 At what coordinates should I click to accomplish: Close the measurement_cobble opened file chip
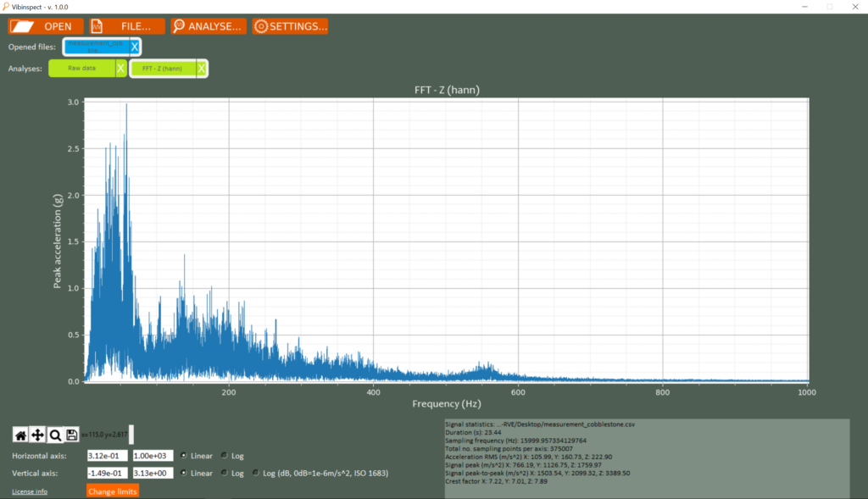(133, 47)
